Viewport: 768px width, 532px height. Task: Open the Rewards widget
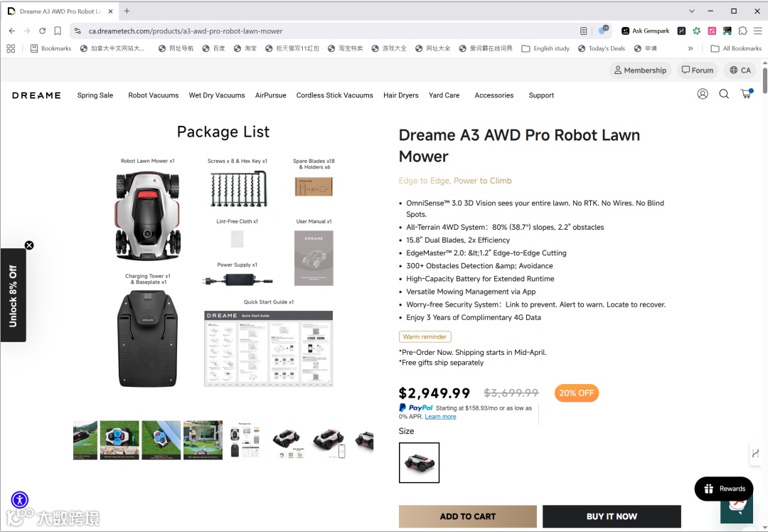pyautogui.click(x=723, y=489)
